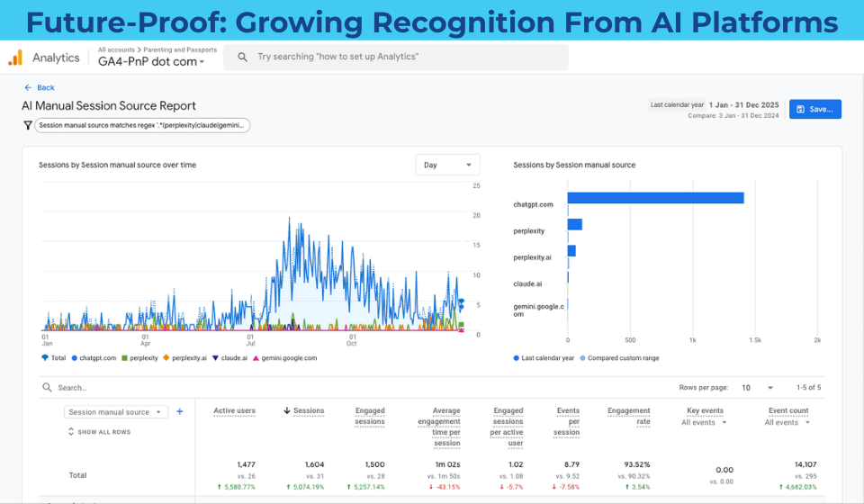Click the chatgpt.com bar in the bar chart

click(x=655, y=198)
